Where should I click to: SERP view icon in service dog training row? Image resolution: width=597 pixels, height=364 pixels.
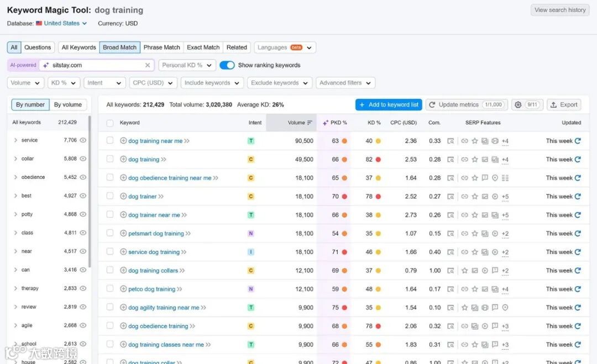451,252
